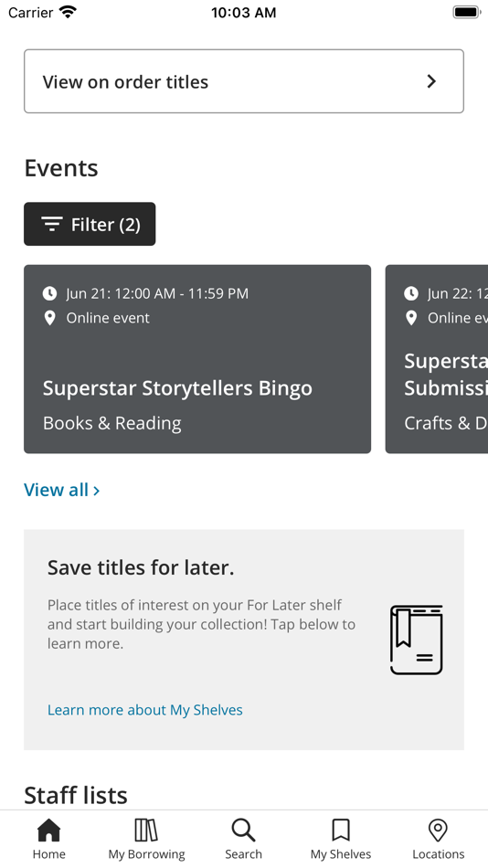Switch to My Shelves tab label
Image resolution: width=488 pixels, height=868 pixels.
(x=341, y=854)
